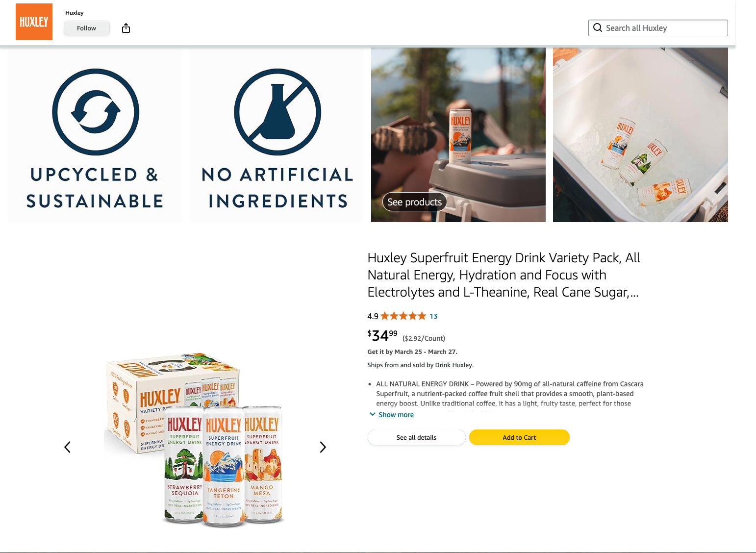The image size is (756, 553).
Task: Open the 13 reviews count link
Action: [x=433, y=316]
